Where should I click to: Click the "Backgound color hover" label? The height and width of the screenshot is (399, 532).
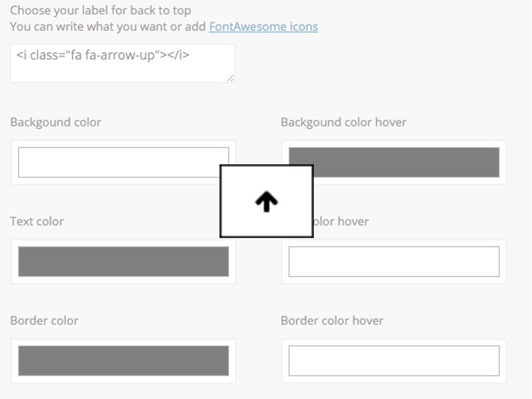pos(344,122)
